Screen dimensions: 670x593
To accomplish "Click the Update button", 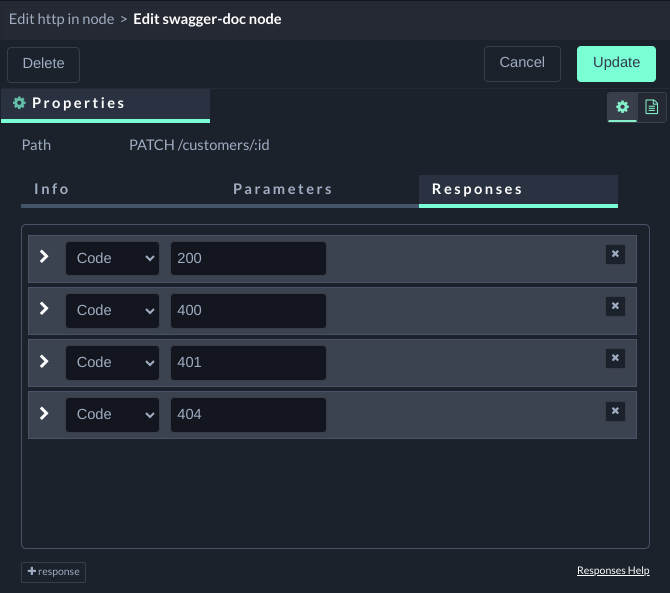I will (x=616, y=63).
